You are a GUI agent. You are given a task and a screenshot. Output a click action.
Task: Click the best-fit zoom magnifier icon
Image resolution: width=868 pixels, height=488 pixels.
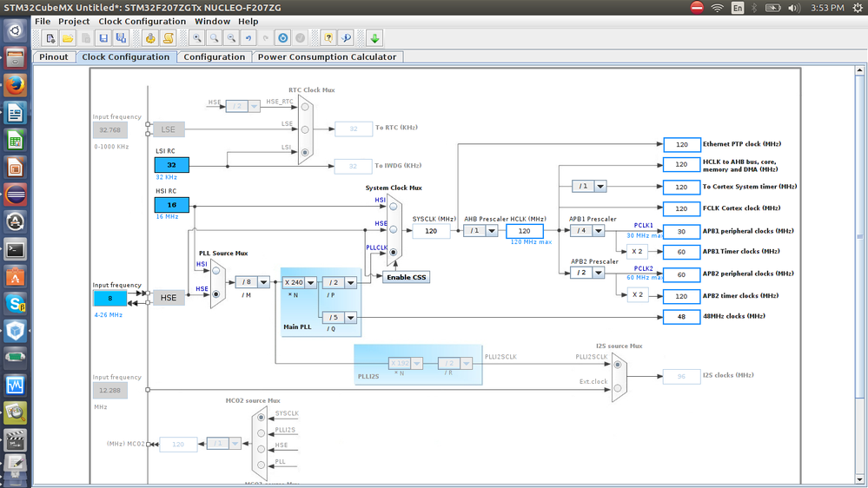[214, 38]
